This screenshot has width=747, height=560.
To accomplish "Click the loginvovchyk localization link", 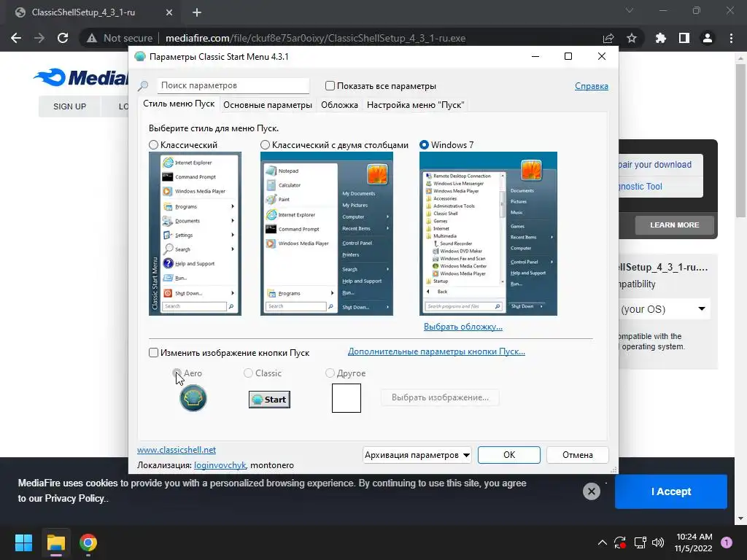I will (220, 464).
